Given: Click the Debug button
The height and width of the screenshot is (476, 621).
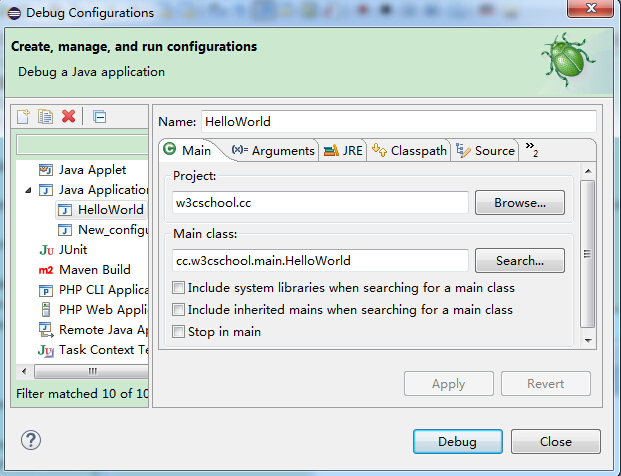Looking at the screenshot, I should click(x=457, y=441).
